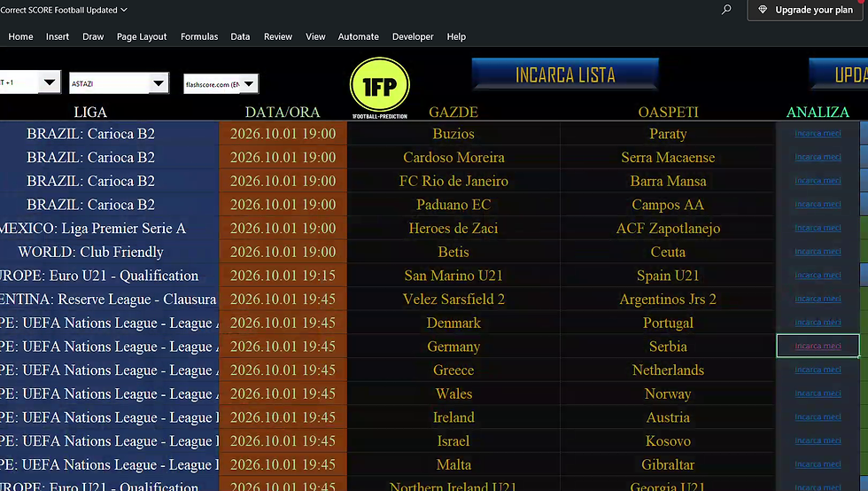
Task: Open the flashscore.com source dropdown arrow
Action: pos(249,84)
